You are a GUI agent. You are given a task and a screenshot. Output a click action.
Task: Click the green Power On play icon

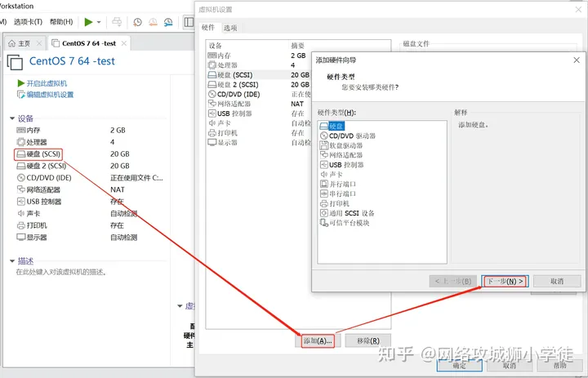click(88, 22)
